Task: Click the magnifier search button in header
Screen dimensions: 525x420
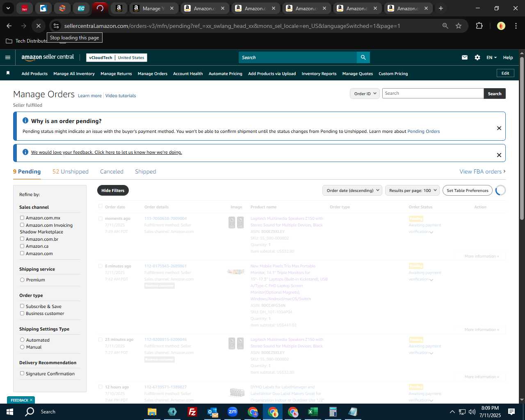Action: click(x=363, y=57)
